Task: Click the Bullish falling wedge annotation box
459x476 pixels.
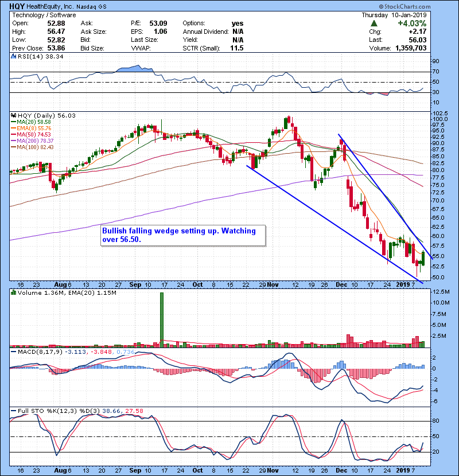Action: tap(183, 235)
